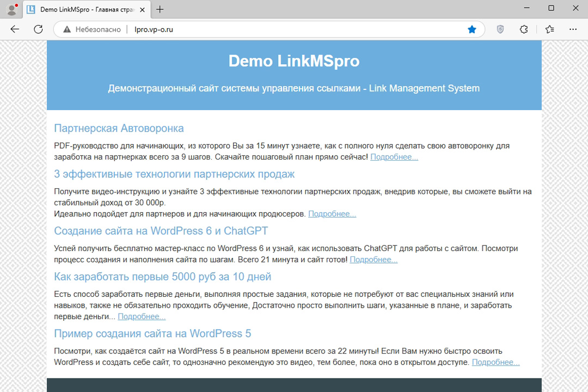Close the Demo LinkMSpro tab

[x=143, y=10]
